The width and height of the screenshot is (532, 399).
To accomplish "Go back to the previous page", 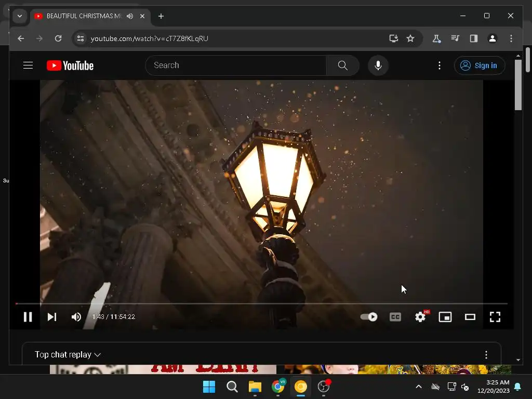I will coord(21,38).
